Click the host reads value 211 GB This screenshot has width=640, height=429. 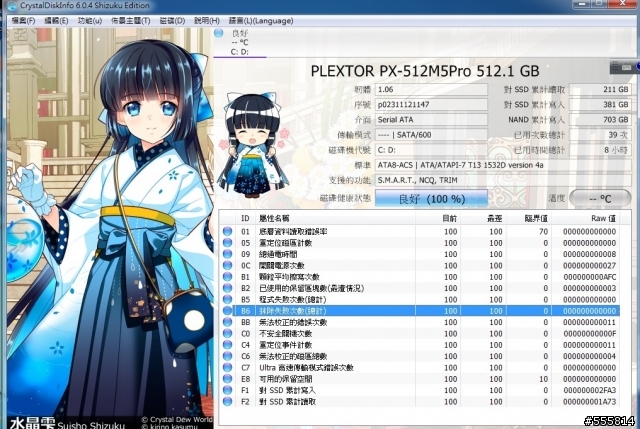pos(600,89)
